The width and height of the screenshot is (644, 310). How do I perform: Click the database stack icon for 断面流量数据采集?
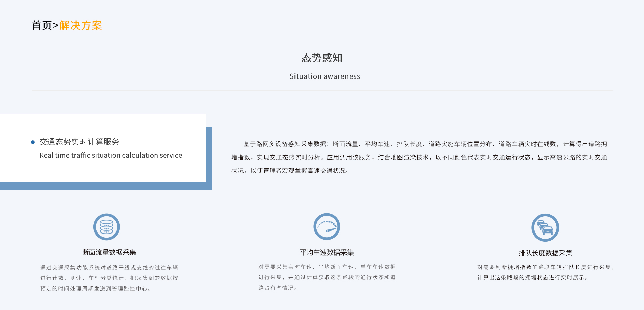pos(107,227)
